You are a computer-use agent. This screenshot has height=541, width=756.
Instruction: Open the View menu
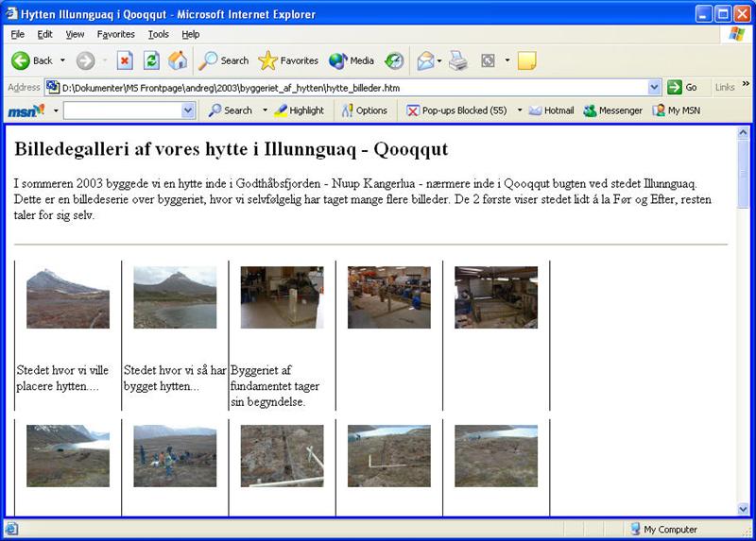click(75, 34)
